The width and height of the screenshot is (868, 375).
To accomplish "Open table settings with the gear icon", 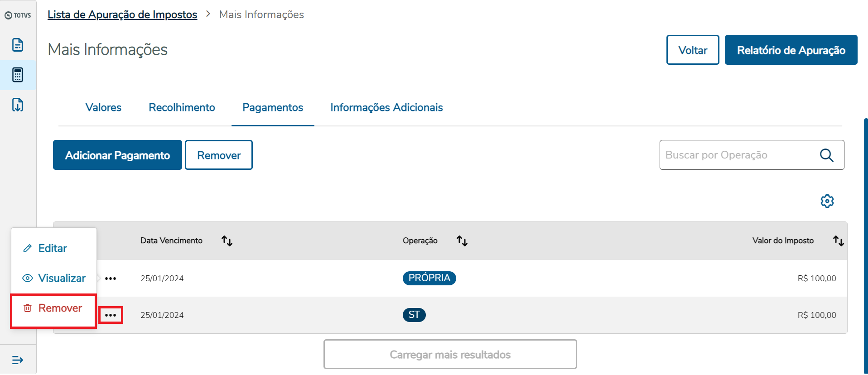I will [827, 201].
